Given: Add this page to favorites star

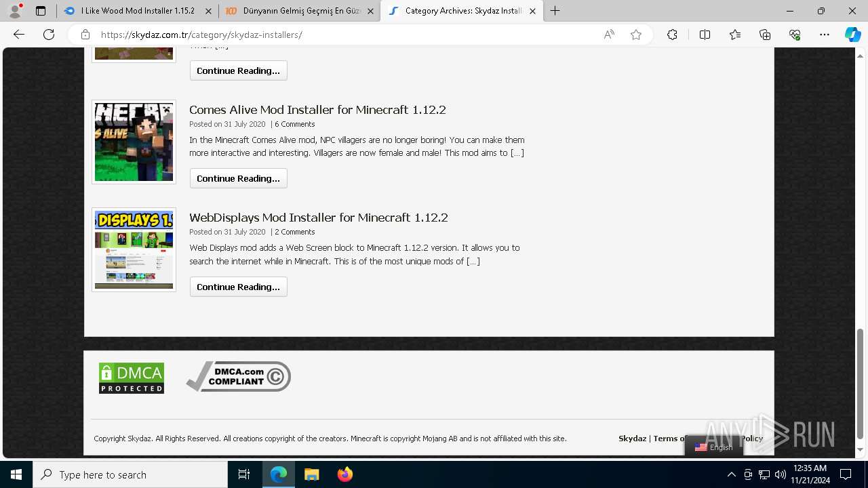Looking at the screenshot, I should pos(636,35).
